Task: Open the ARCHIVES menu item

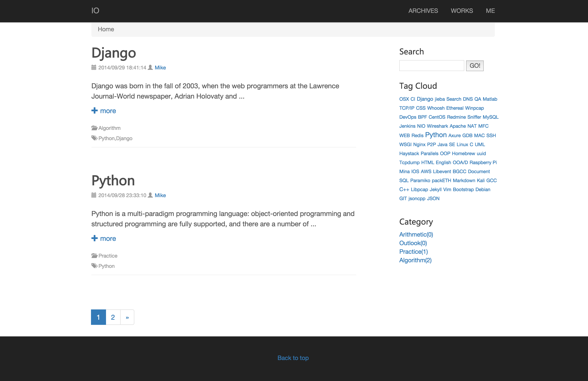Action: tap(423, 11)
